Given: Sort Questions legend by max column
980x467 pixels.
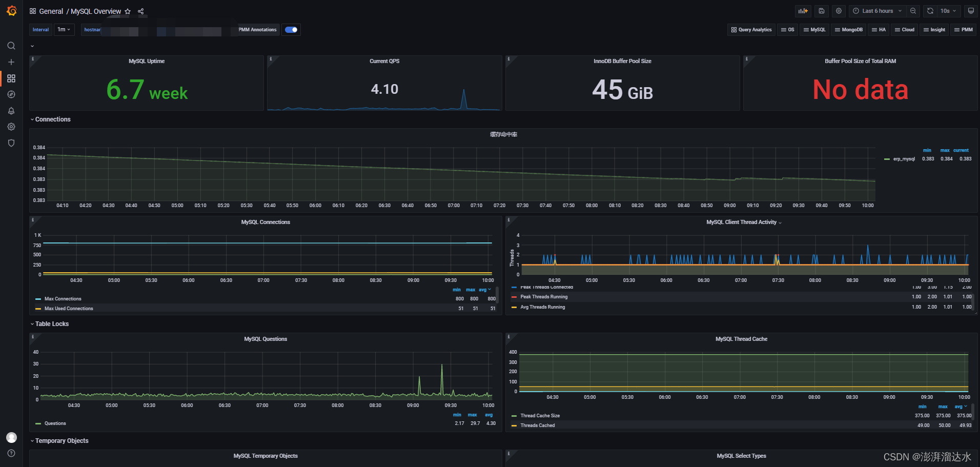Looking at the screenshot, I should [473, 415].
